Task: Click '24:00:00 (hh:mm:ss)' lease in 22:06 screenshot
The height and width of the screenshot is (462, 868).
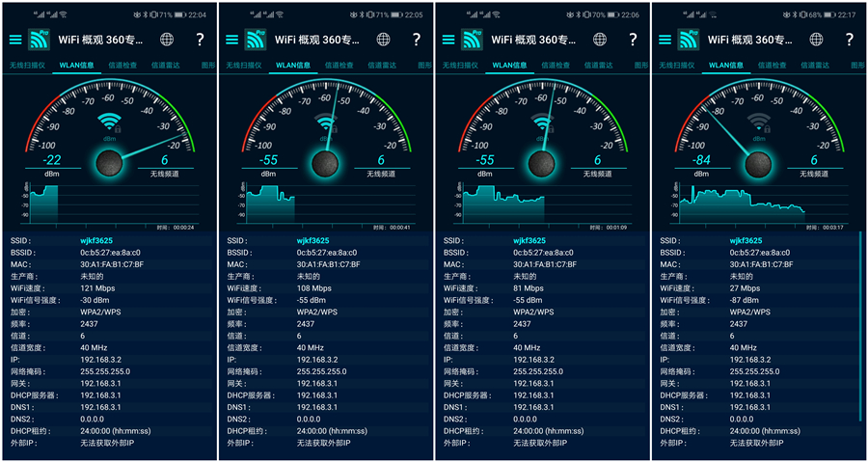Action: [x=549, y=431]
